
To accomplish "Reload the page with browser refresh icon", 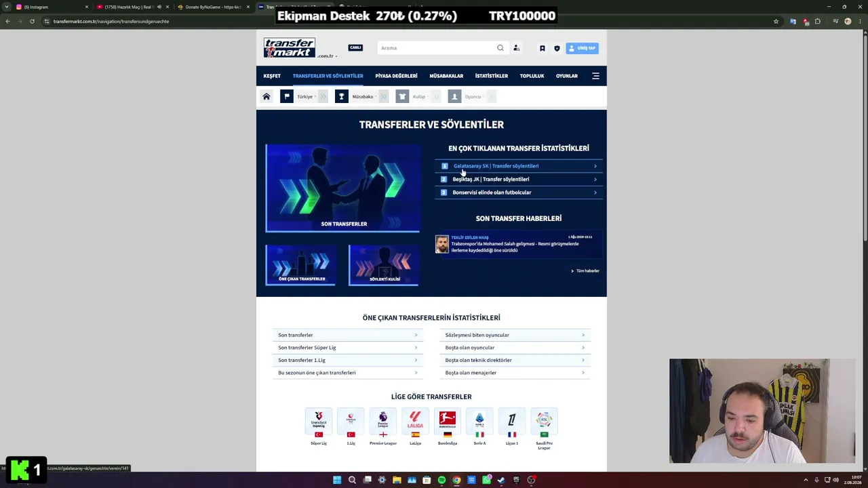I will coord(32,21).
